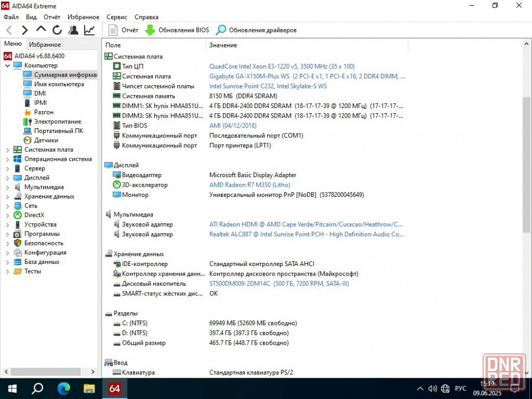The image size is (532, 399).
Task: Open the Windows Start menu
Action: click(12, 388)
